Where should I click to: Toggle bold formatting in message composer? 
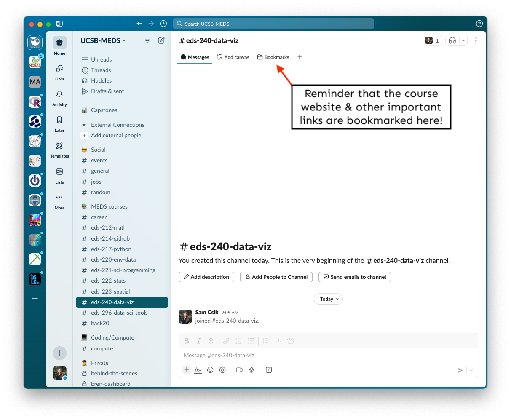[187, 341]
